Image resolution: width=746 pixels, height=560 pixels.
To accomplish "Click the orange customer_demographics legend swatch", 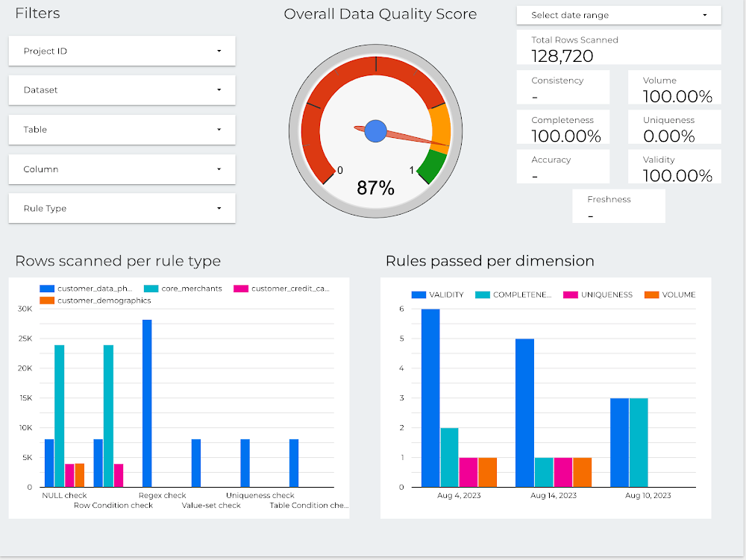I will [x=46, y=301].
